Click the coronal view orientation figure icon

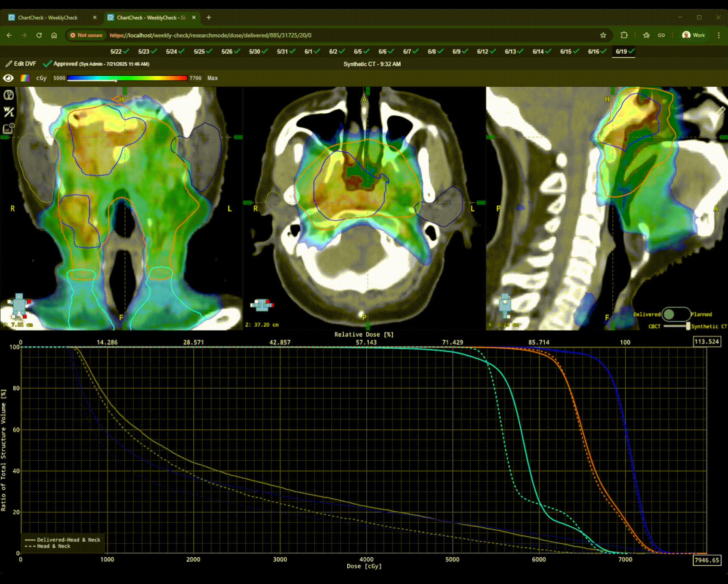[19, 305]
